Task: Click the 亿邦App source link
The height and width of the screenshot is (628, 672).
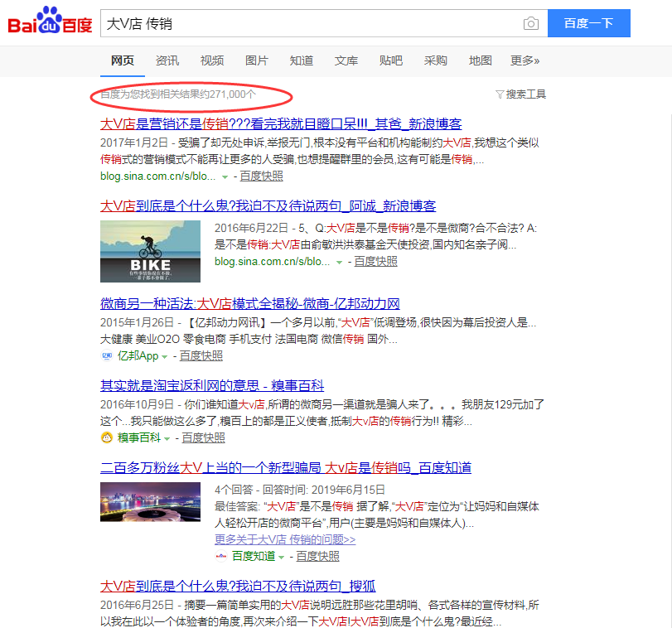Action: (138, 355)
